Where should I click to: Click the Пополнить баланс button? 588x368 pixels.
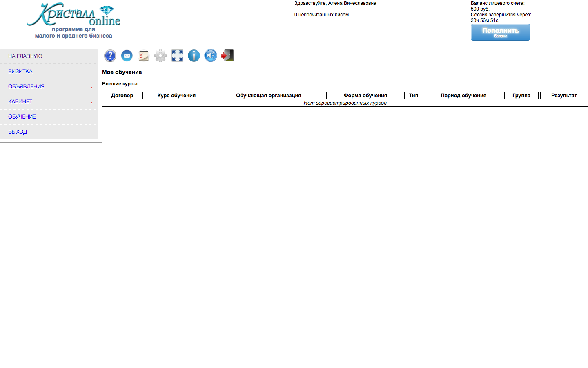tap(501, 32)
